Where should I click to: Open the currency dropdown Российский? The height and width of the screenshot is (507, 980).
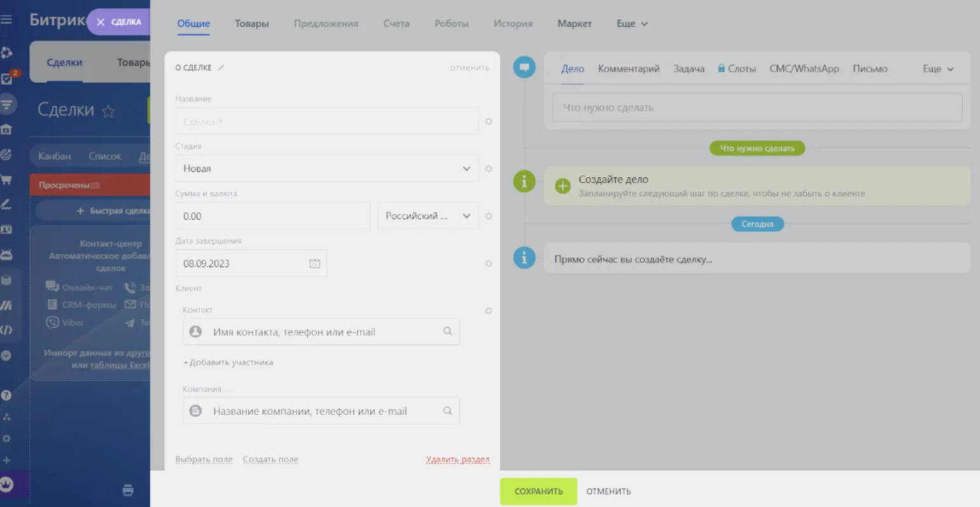click(x=428, y=216)
